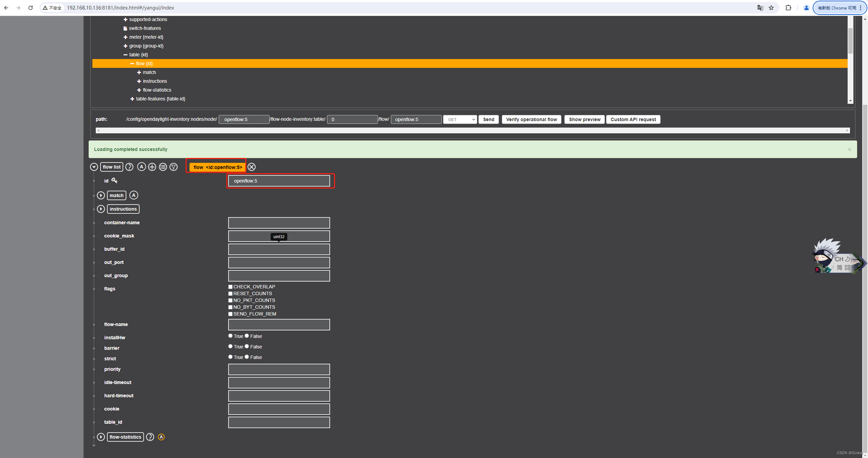Image resolution: width=868 pixels, height=458 pixels.
Task: Select the flow <id:openflow:5> tab
Action: coord(217,167)
